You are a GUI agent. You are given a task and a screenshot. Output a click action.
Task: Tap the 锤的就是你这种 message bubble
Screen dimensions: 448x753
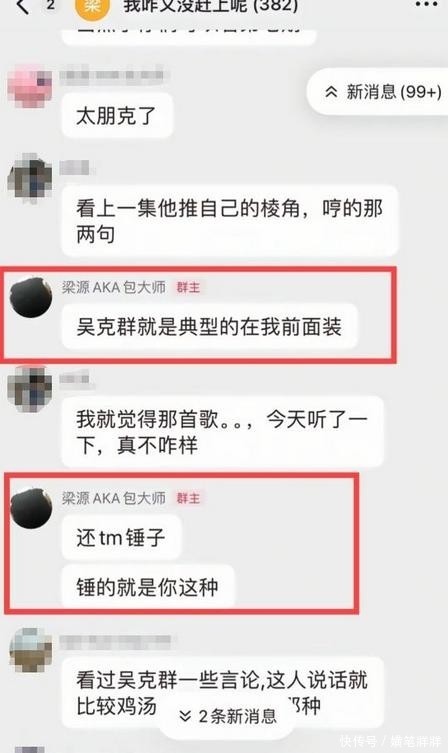(x=147, y=587)
